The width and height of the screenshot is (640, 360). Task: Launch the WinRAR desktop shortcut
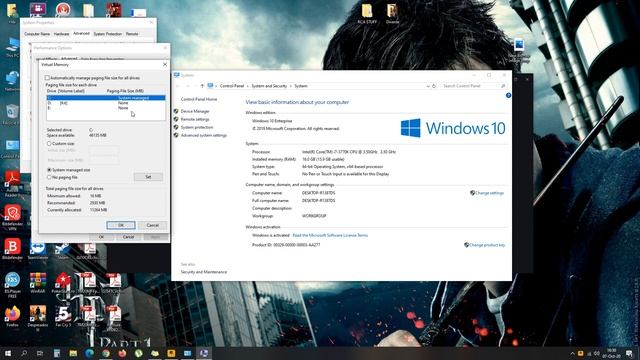[x=38, y=282]
